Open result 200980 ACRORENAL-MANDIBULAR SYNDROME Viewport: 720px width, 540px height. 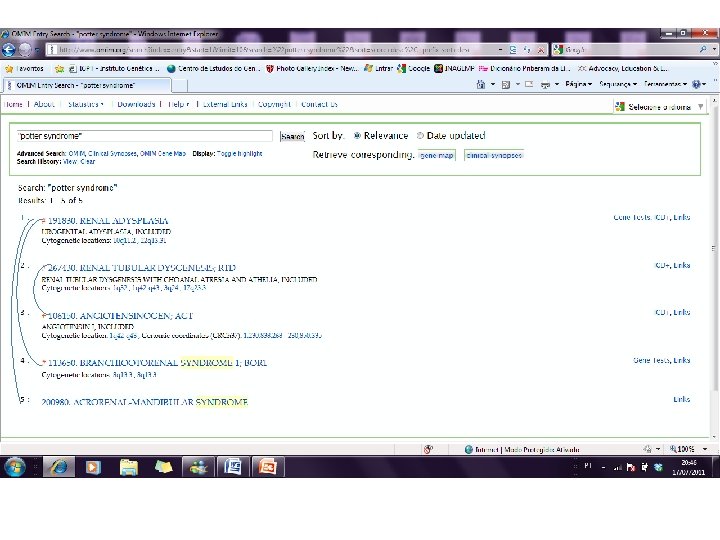click(144, 402)
